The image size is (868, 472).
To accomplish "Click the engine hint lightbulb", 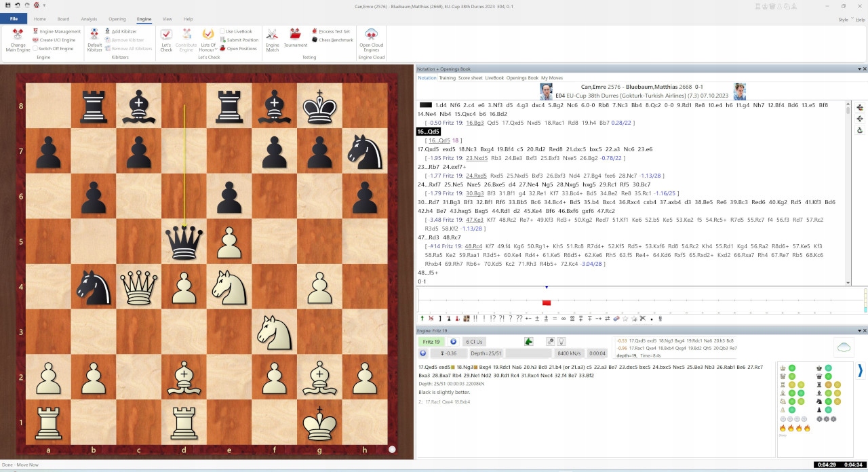I will point(560,341).
